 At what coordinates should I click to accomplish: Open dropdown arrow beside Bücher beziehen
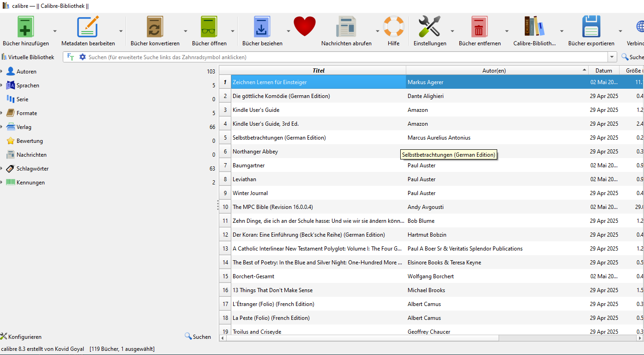click(289, 31)
